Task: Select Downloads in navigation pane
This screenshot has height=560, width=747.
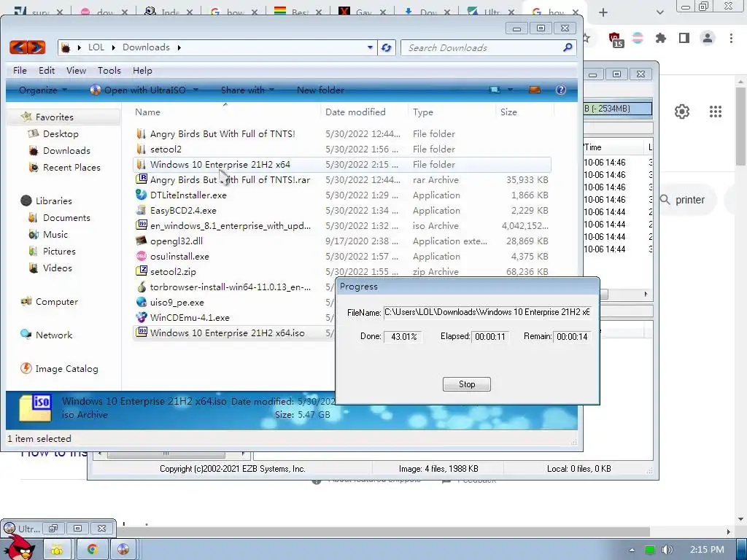Action: 66,150
